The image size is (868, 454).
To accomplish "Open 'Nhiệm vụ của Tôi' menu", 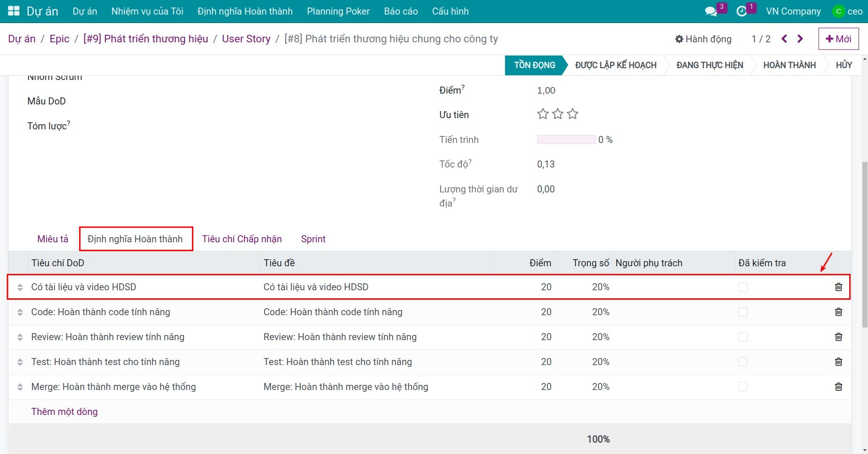I will click(x=147, y=11).
